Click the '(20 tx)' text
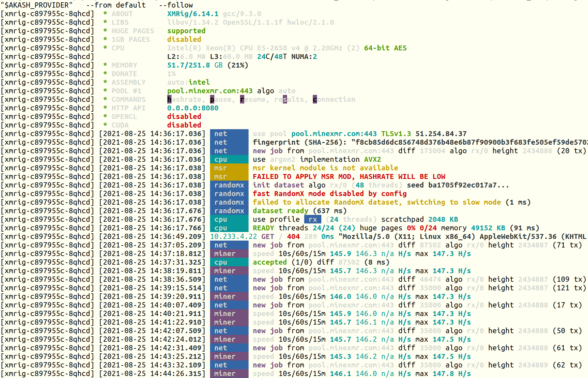588x378 pixels. pyautogui.click(x=572, y=151)
